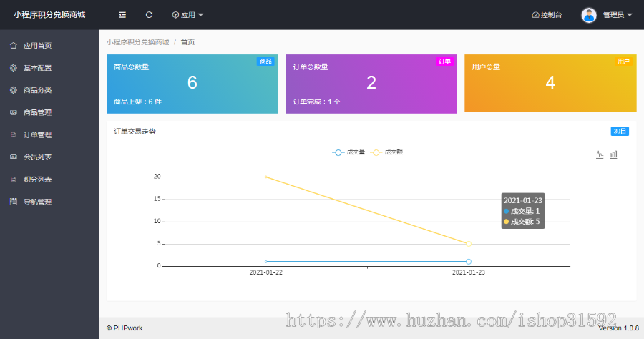Click the 订单总数量 value 2
This screenshot has width=644, height=339.
point(371,82)
